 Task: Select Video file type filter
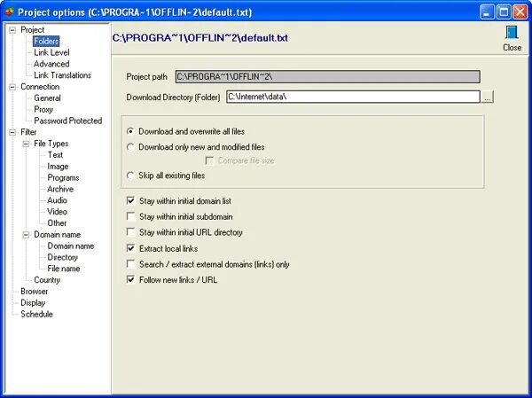[57, 211]
